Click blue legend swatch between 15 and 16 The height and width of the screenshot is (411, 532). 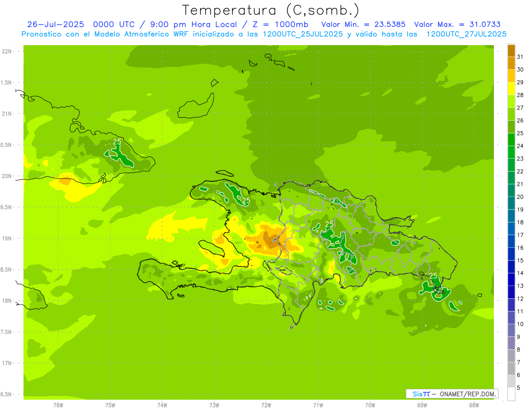point(511,254)
